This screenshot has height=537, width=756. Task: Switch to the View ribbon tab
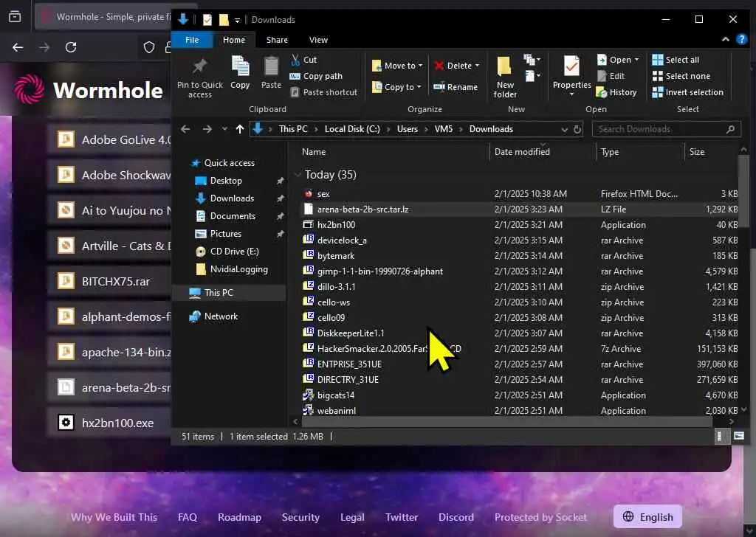[x=318, y=40]
